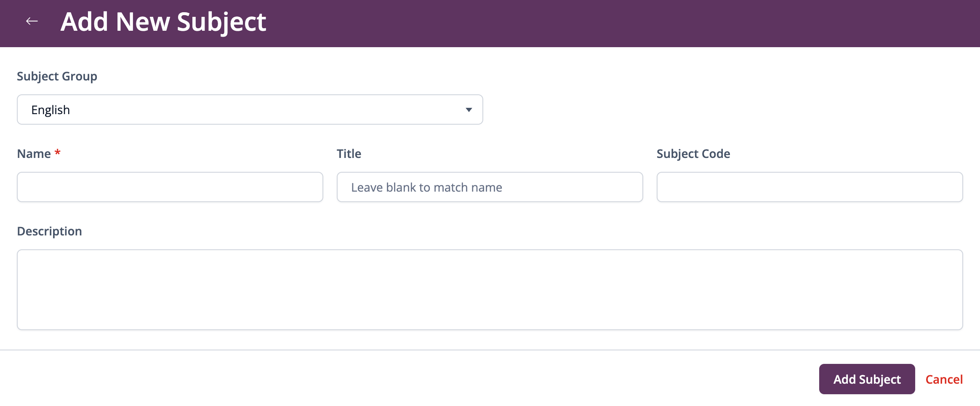Click the divider line above Add Subject
Image resolution: width=980 pixels, height=406 pixels.
tap(490, 350)
